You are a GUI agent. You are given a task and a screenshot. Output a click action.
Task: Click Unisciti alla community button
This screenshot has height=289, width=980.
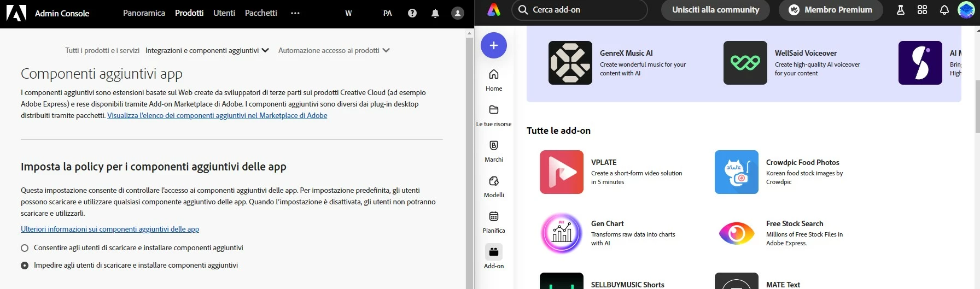pos(715,10)
